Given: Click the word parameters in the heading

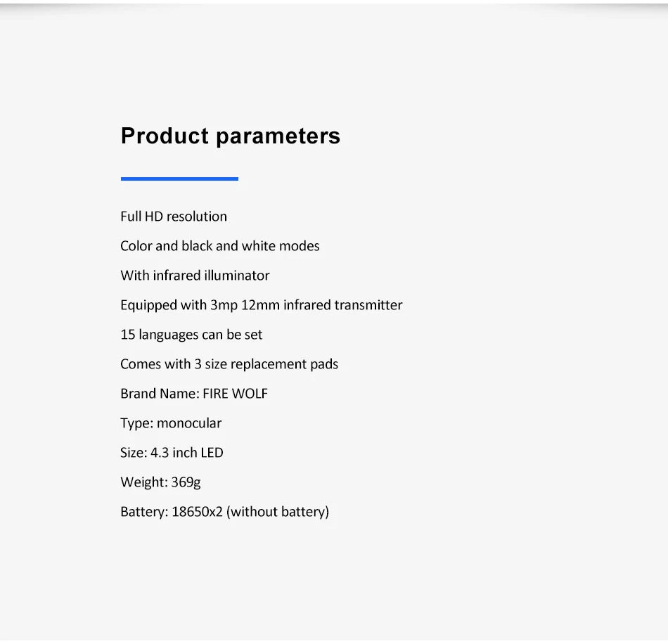Looking at the screenshot, I should tap(278, 137).
